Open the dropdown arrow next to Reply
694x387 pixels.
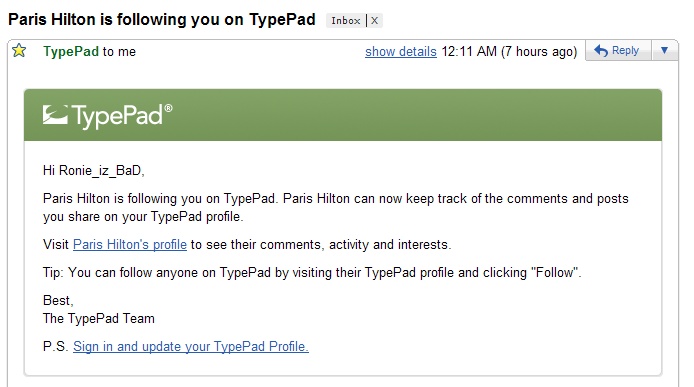[x=664, y=50]
